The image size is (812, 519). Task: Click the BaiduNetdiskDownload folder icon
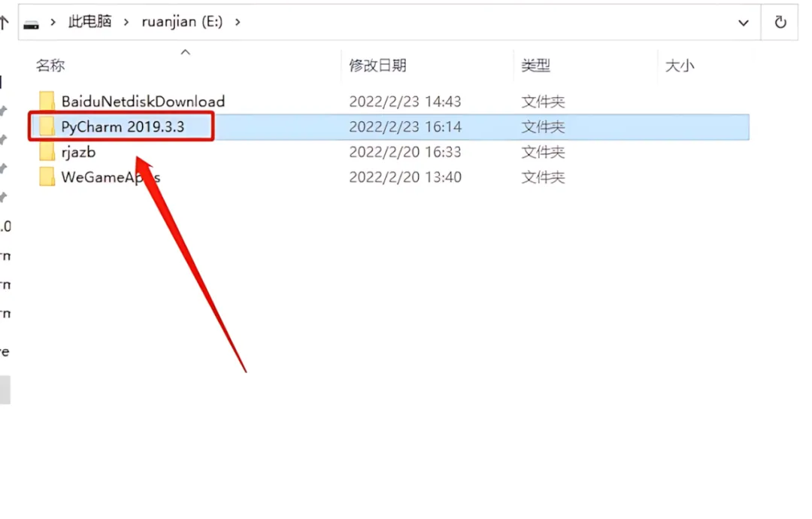pyautogui.click(x=47, y=101)
